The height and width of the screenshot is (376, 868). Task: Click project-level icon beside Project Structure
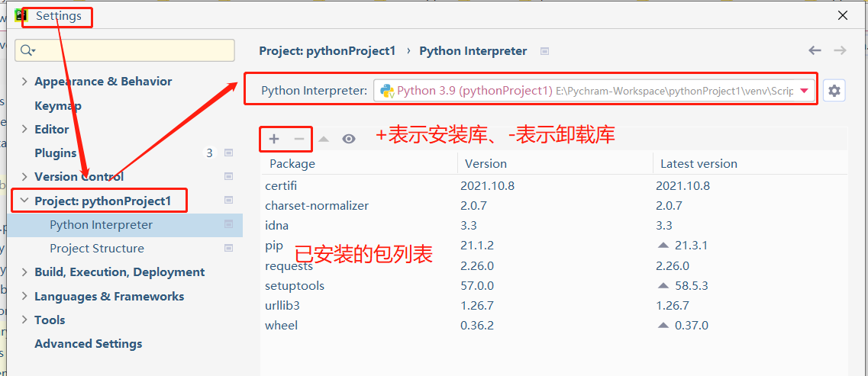pyautogui.click(x=228, y=249)
